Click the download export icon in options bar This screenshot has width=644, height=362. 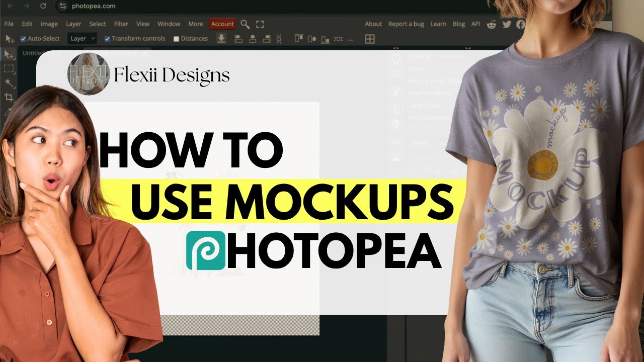(221, 39)
